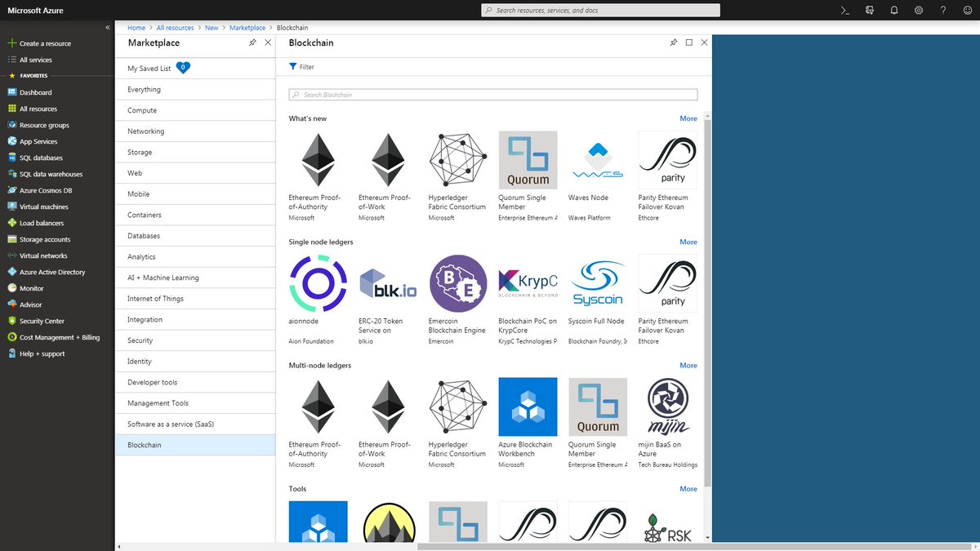Screen dimensions: 980x551
Task: Go to Marketplace breadcrumb
Action: 247,28
